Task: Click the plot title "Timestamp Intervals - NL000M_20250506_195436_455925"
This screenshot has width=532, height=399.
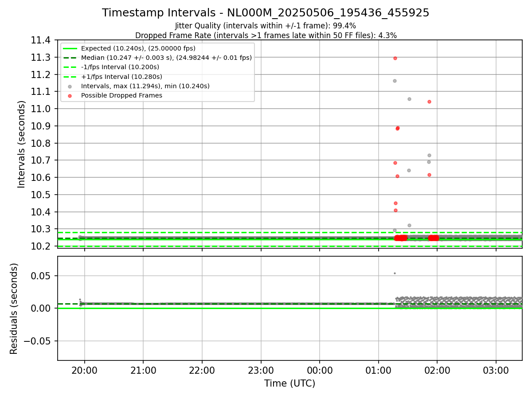Action: (x=266, y=13)
